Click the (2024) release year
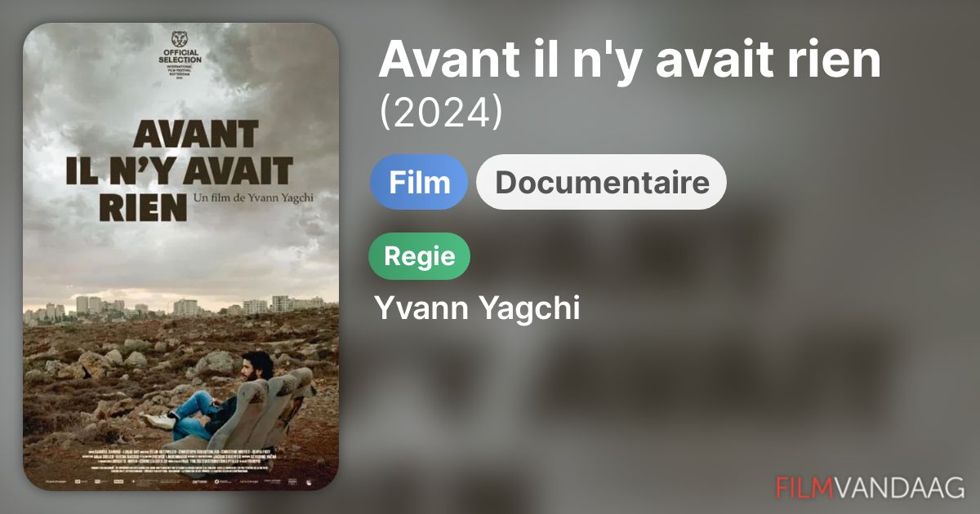This screenshot has width=980, height=514. click(x=441, y=113)
